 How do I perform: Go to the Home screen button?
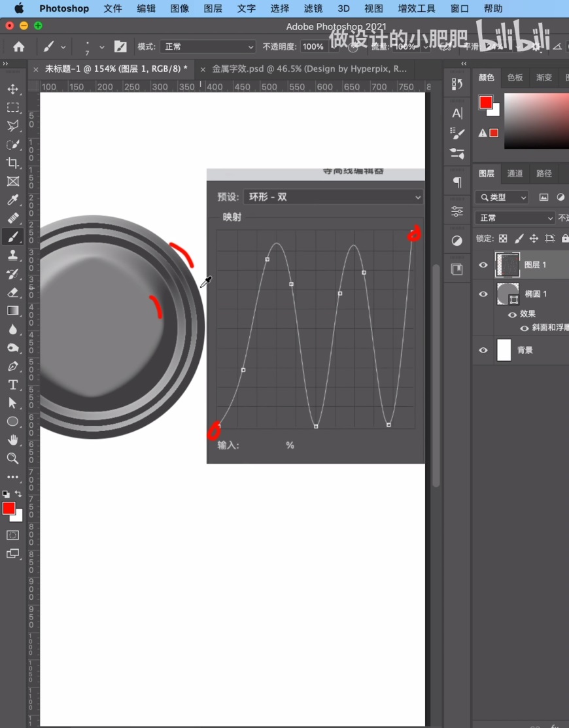click(18, 46)
